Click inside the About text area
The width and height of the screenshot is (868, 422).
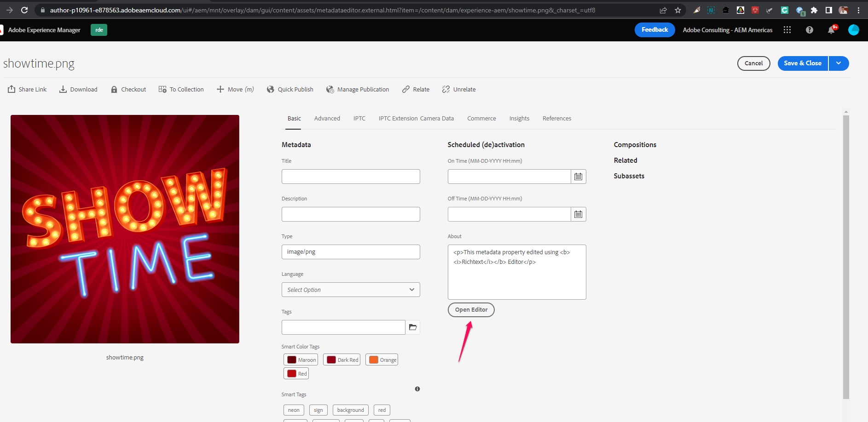pyautogui.click(x=517, y=272)
